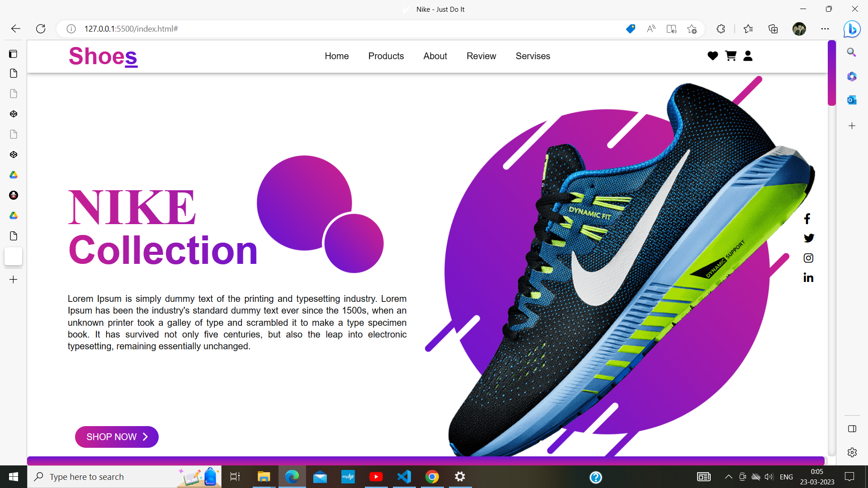This screenshot has width=868, height=488.
Task: Select the Products navigation item
Action: pyautogui.click(x=386, y=56)
